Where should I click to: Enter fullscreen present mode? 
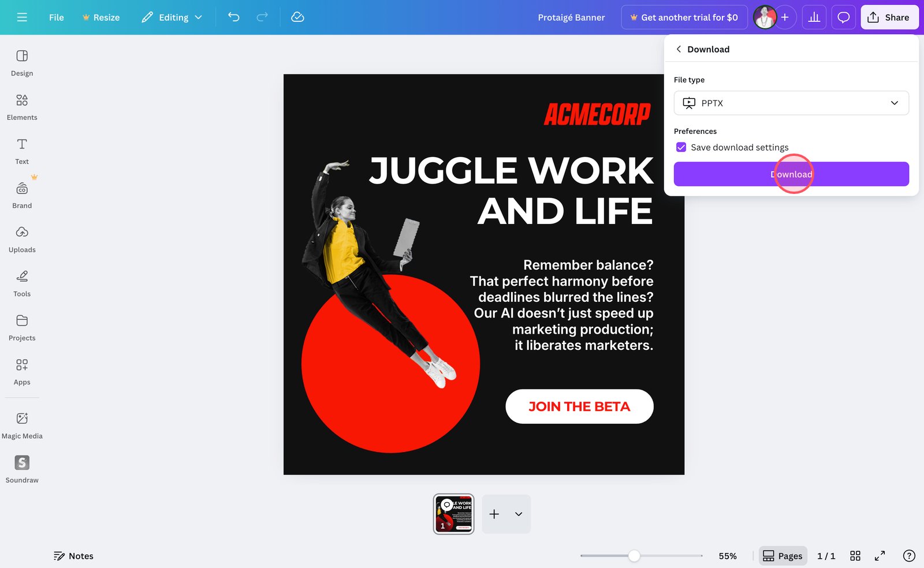point(880,556)
